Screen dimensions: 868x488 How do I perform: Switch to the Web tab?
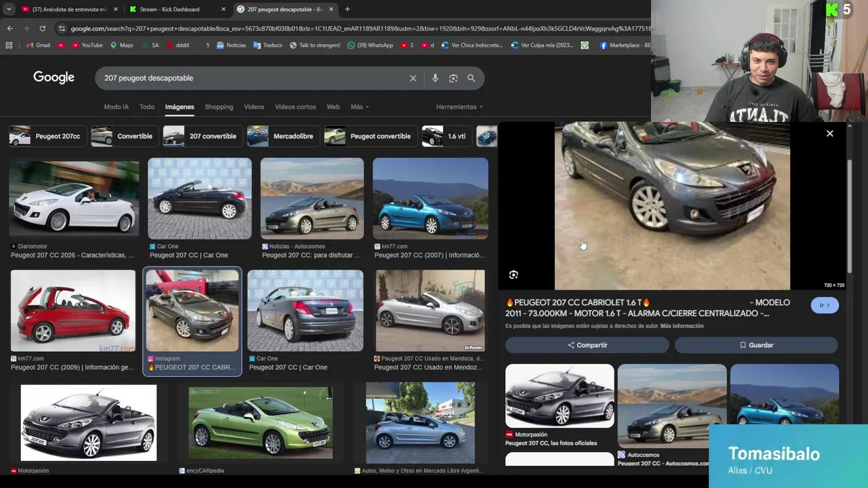coord(333,107)
